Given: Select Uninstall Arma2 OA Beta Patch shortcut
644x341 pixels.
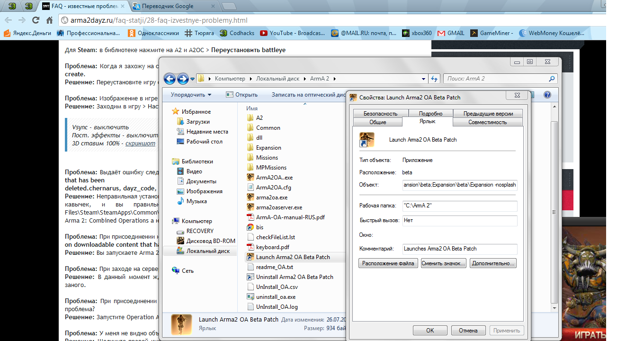Looking at the screenshot, I should click(290, 277).
